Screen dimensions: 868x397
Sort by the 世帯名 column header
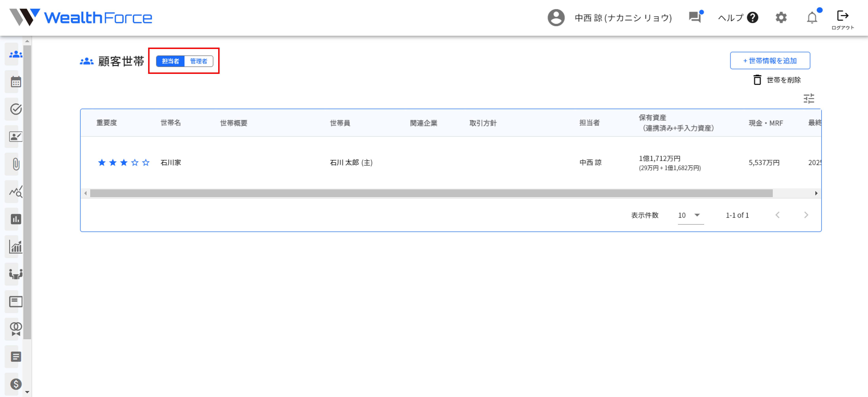[x=170, y=123]
